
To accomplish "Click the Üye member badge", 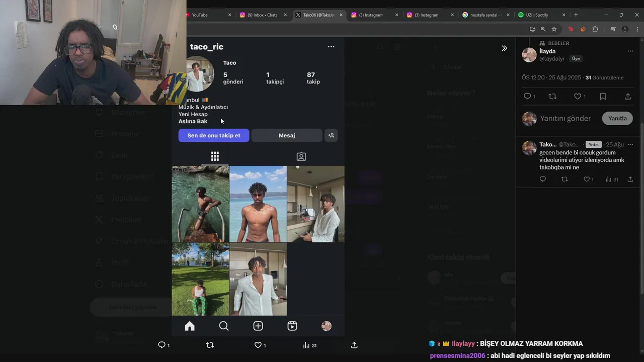I will coord(576,59).
